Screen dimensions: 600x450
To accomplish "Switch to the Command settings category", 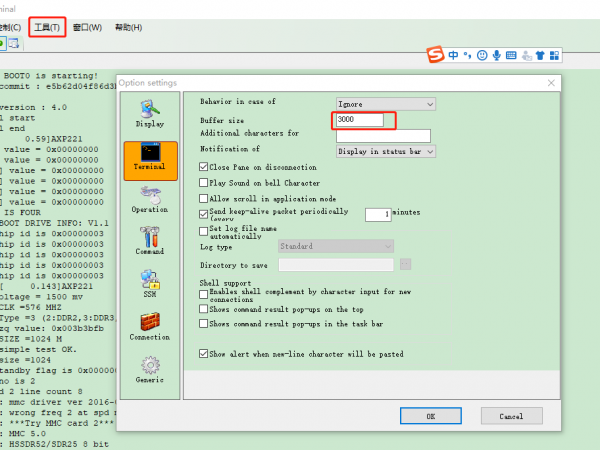I will [150, 241].
